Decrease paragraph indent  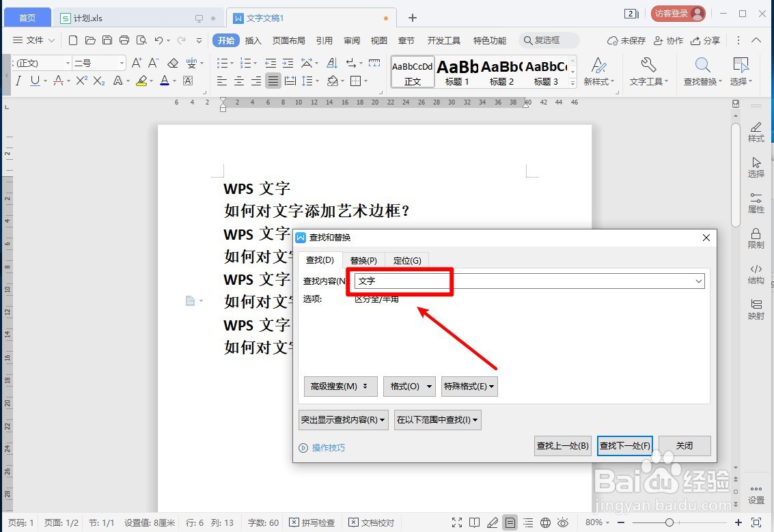pos(271,63)
